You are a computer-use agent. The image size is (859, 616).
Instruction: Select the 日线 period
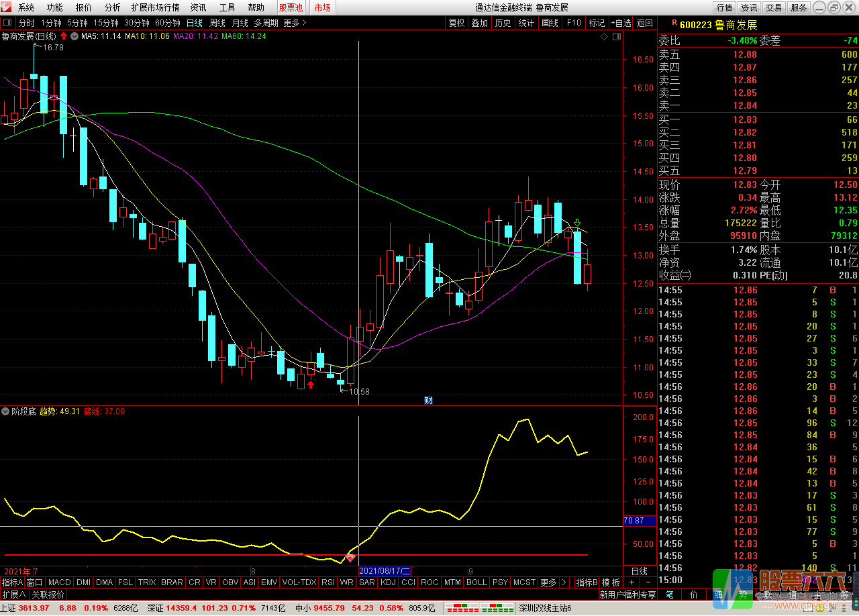195,23
